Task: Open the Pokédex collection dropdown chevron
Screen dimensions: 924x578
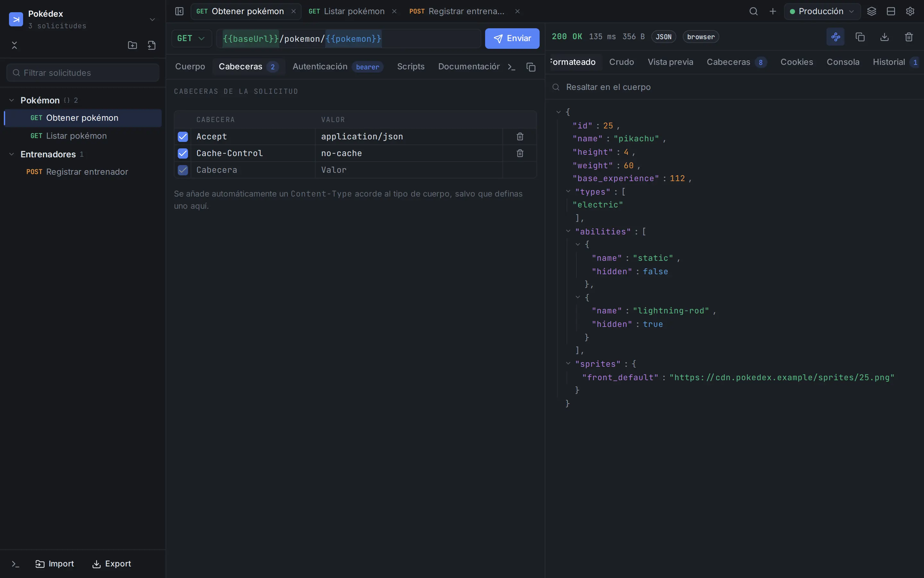Action: [x=152, y=20]
